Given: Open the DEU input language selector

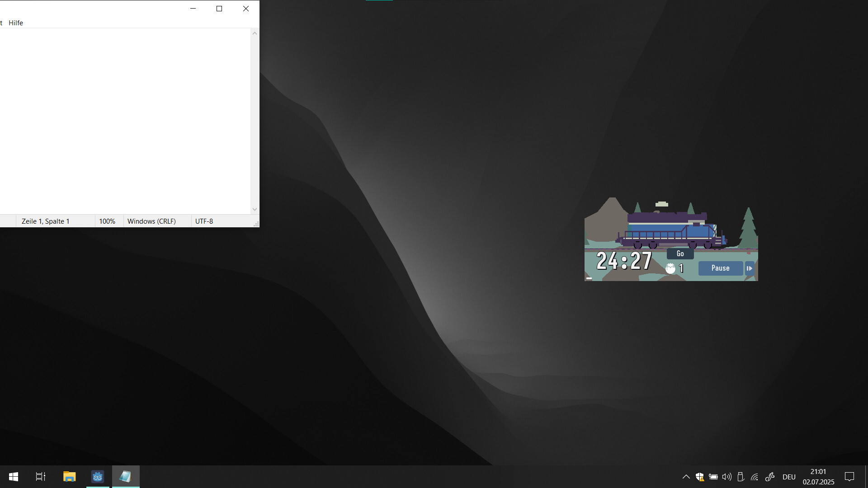Looking at the screenshot, I should point(789,477).
